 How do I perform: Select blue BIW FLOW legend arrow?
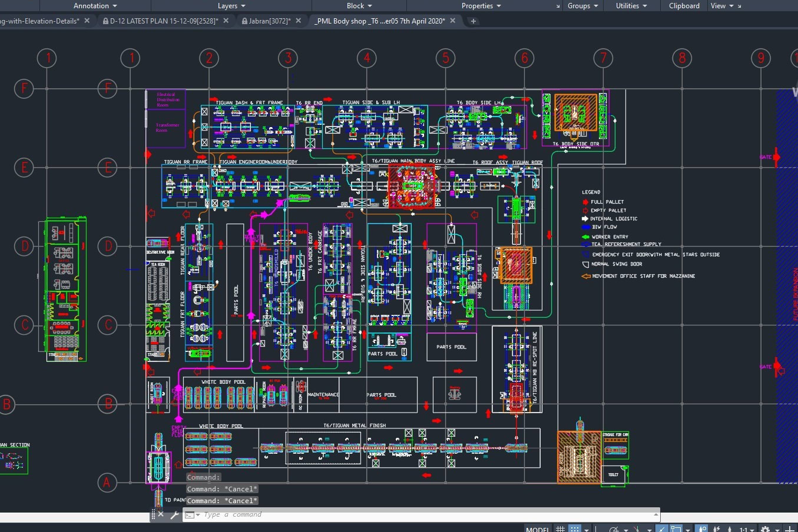pyautogui.click(x=585, y=227)
